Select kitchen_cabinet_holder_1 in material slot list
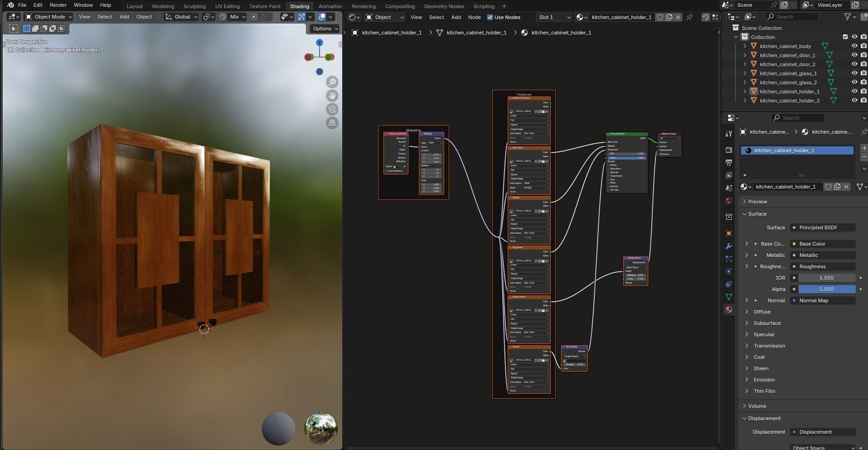This screenshot has height=450, width=868. pos(797,150)
